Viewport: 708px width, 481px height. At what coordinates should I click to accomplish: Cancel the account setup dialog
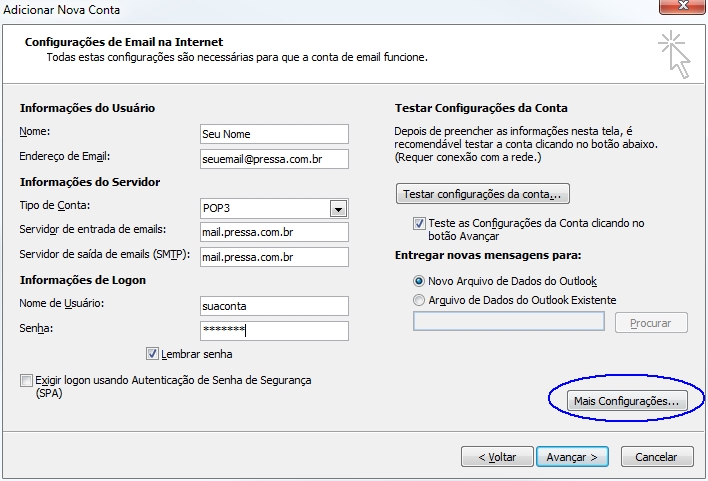657,457
